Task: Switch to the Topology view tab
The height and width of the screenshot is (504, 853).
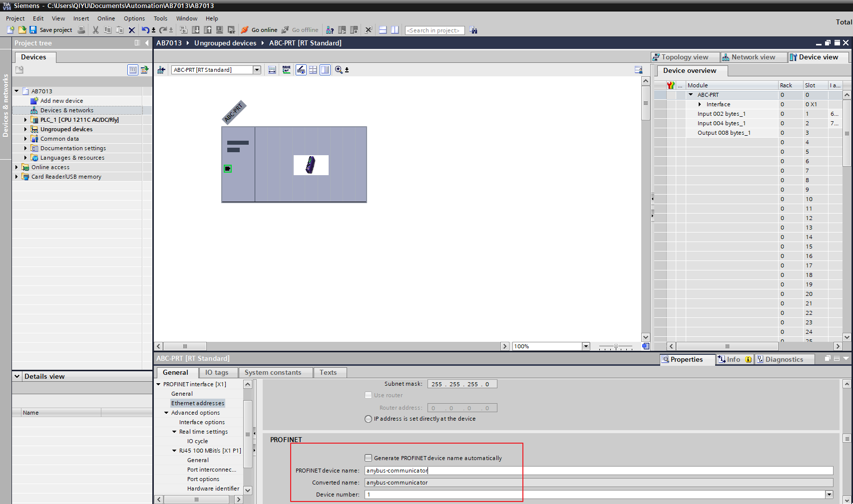Action: coord(685,57)
